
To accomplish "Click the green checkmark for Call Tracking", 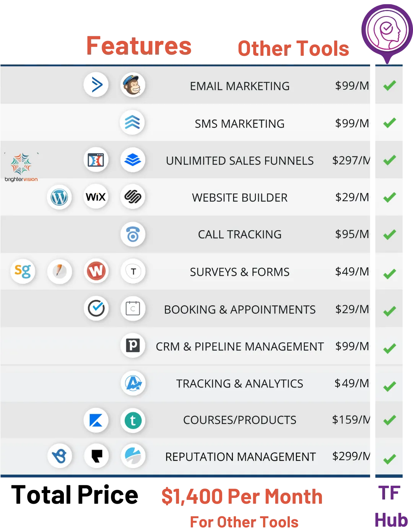I will [x=390, y=234].
